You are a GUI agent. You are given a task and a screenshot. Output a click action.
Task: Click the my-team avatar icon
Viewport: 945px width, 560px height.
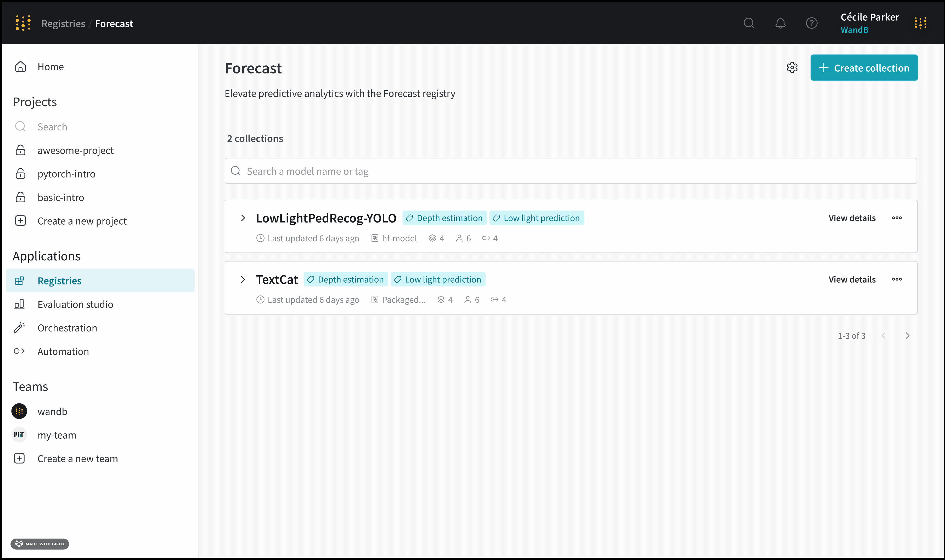[19, 435]
